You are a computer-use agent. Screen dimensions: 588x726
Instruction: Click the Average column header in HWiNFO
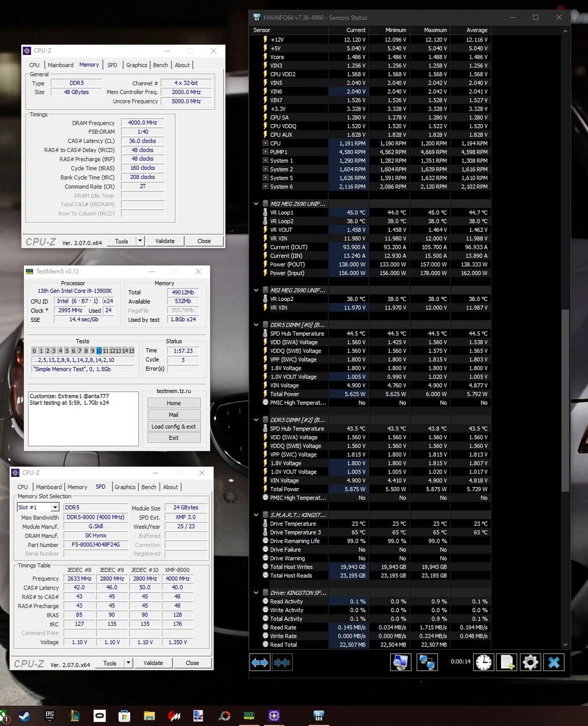coord(470,30)
